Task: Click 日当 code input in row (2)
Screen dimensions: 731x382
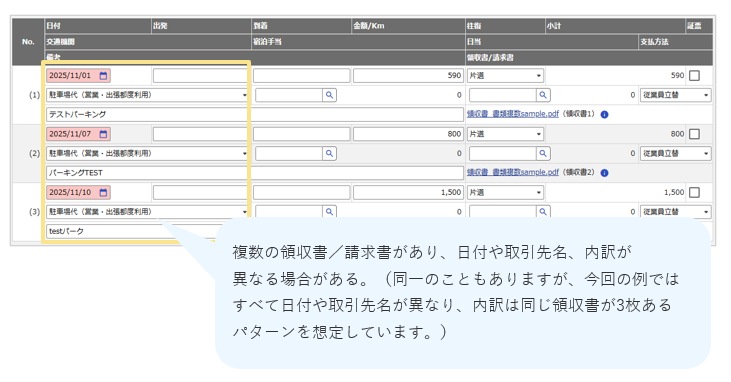Action: coord(503,153)
